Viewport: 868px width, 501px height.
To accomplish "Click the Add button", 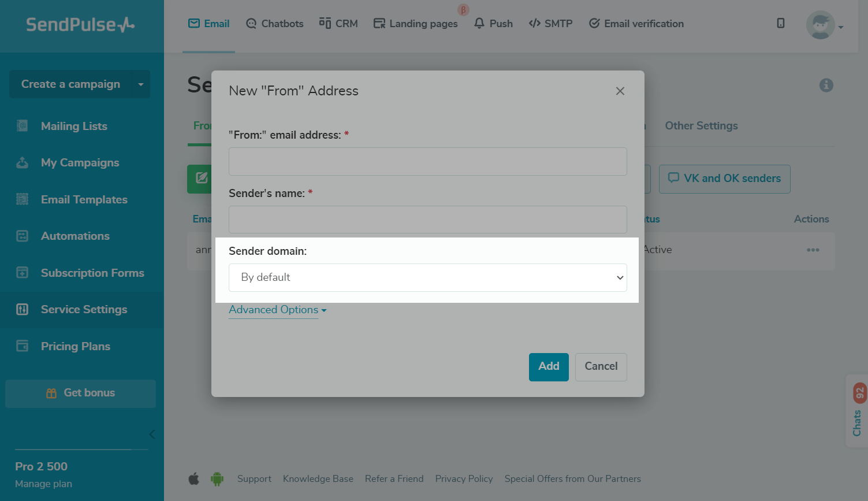I will [549, 367].
